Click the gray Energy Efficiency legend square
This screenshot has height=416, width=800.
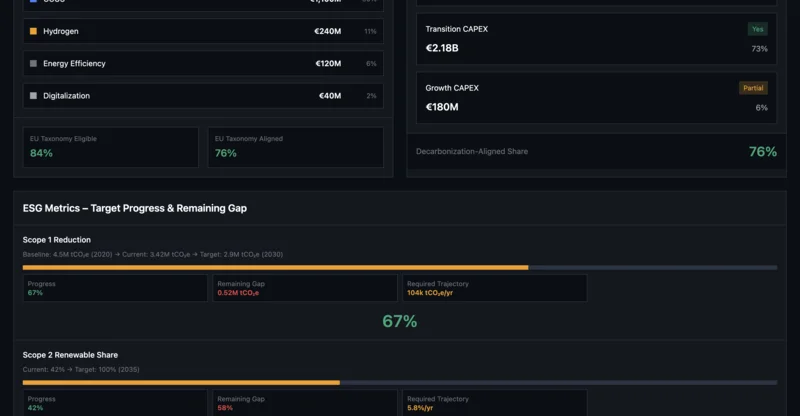(x=34, y=64)
